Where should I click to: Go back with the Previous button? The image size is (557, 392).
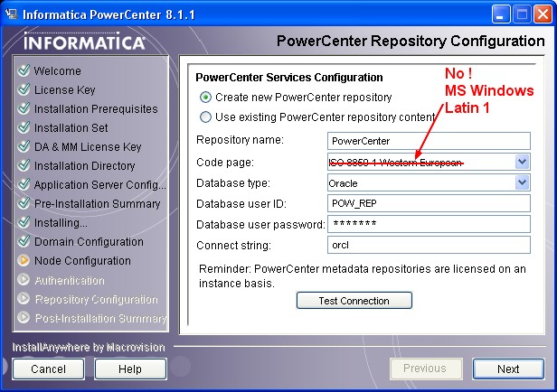tap(426, 369)
